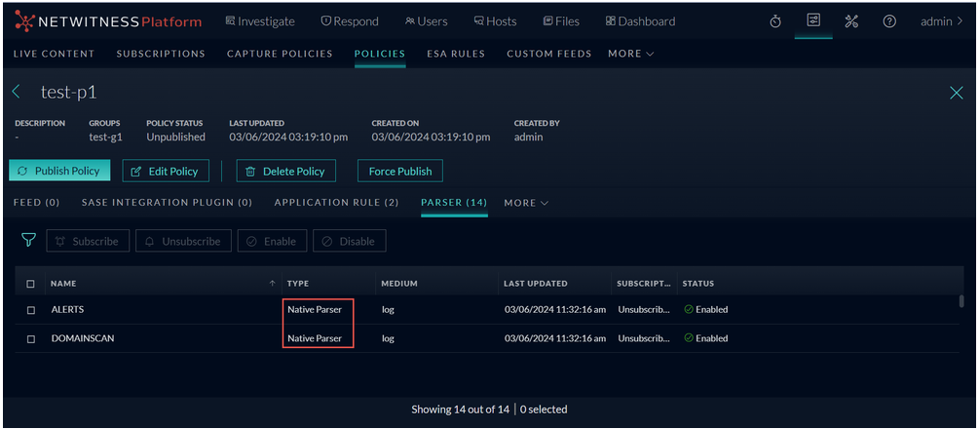The width and height of the screenshot is (980, 429).
Task: Toggle the select-all header checkbox
Action: tap(30, 284)
